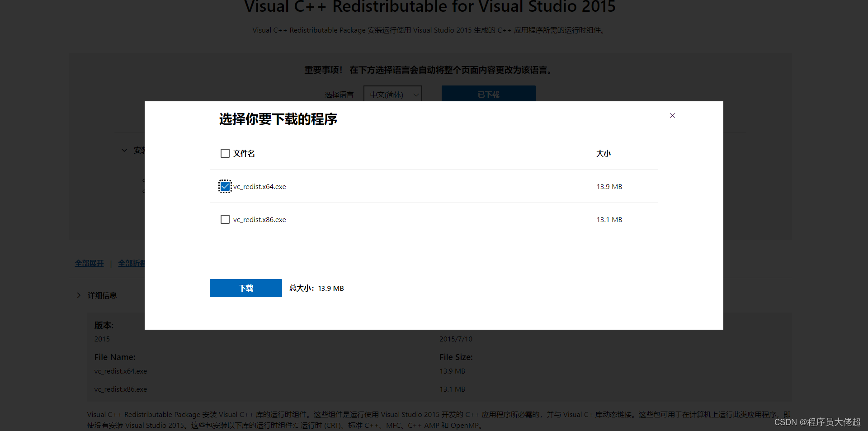The image size is (868, 431).
Task: Click the 已下载 button behind dialog
Action: [489, 94]
